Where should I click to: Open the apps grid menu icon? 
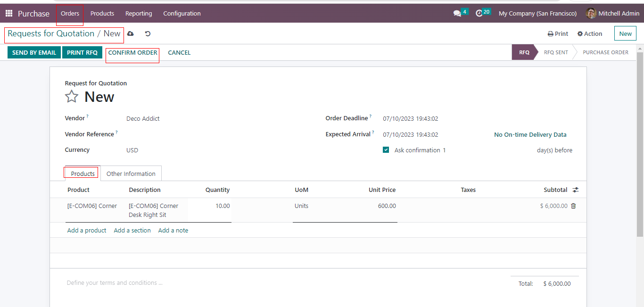coord(9,14)
